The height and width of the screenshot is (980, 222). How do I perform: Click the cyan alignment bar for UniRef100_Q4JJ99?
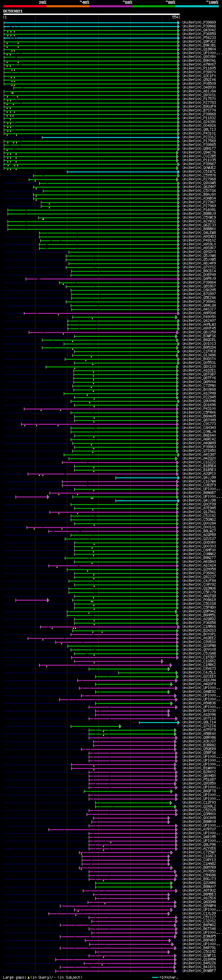pyautogui.click(x=147, y=477)
